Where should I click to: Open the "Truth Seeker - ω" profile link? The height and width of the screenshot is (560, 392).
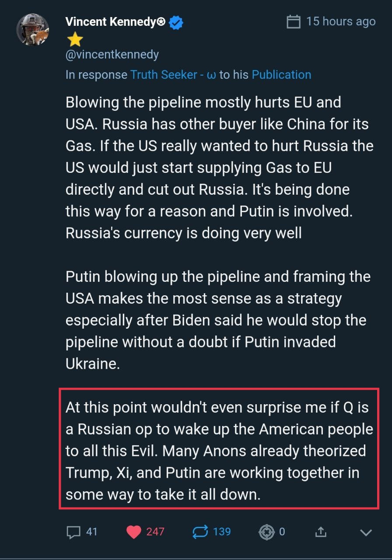(x=173, y=75)
